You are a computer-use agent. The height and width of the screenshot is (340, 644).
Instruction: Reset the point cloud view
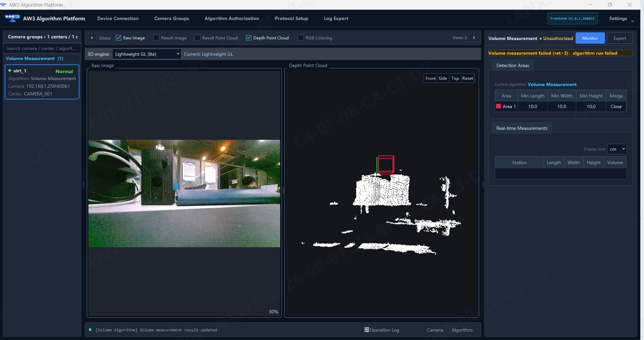[x=467, y=78]
